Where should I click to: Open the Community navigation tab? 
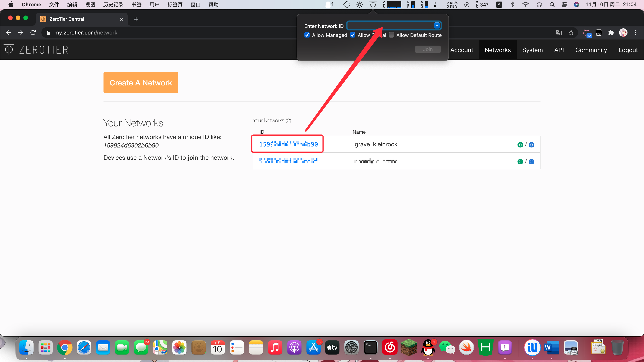point(591,50)
